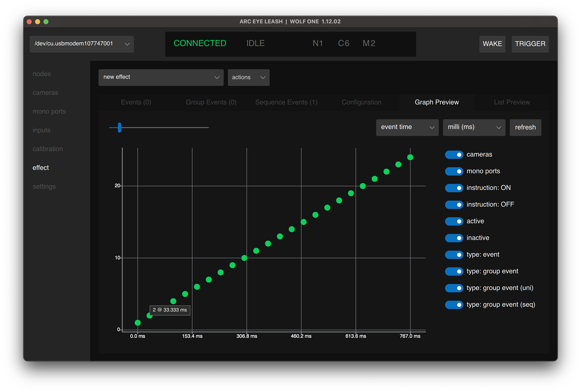Screen dimensions: 581x392
Task: Switch to the List Preview tab
Action: pyautogui.click(x=512, y=102)
